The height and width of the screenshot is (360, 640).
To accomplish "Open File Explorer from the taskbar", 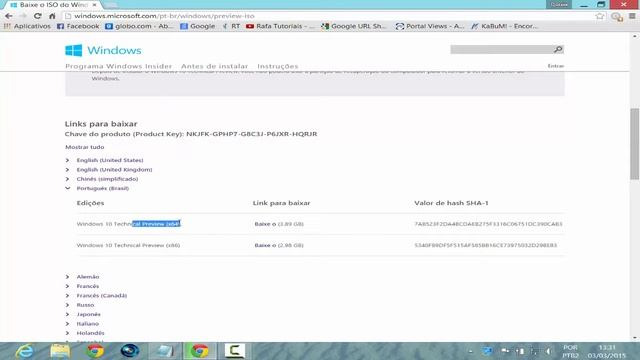I will (60, 351).
